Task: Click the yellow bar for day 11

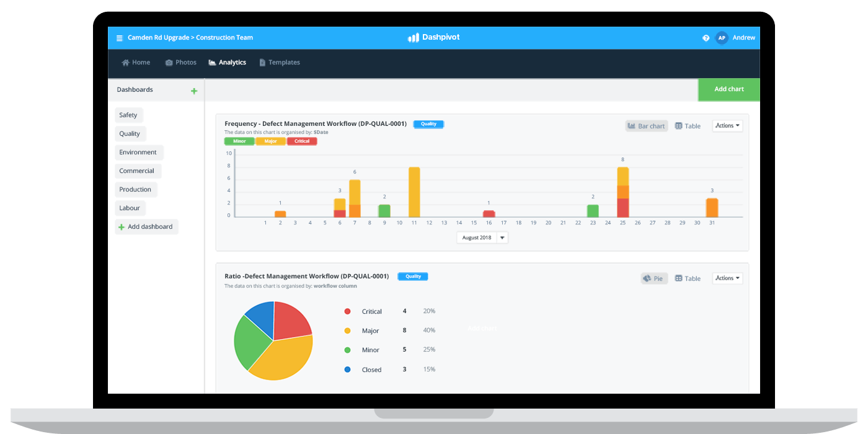Action: pos(414,192)
